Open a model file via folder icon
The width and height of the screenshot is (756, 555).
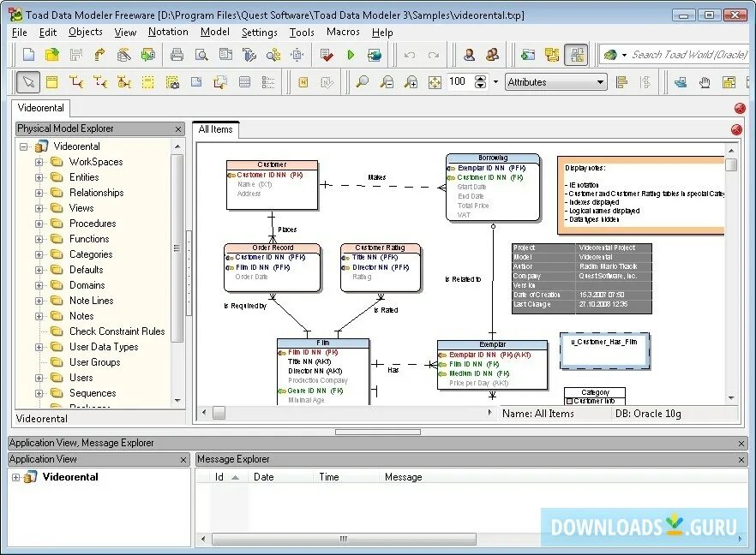tap(52, 55)
